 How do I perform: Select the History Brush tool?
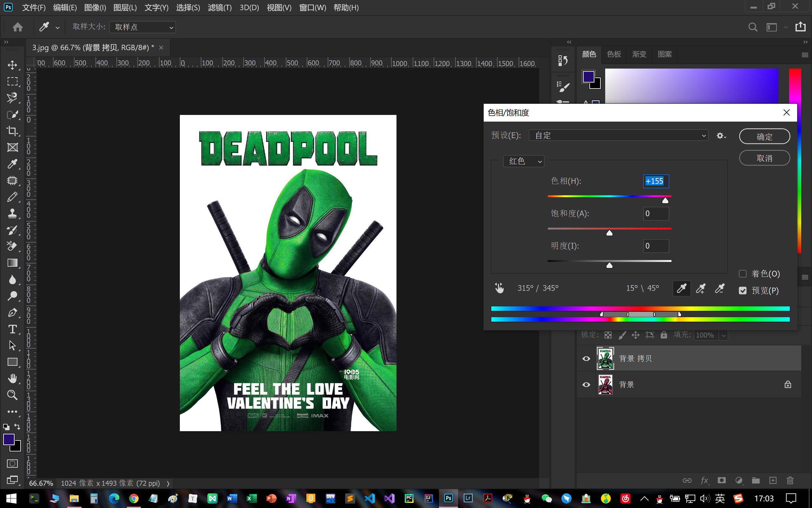point(12,230)
